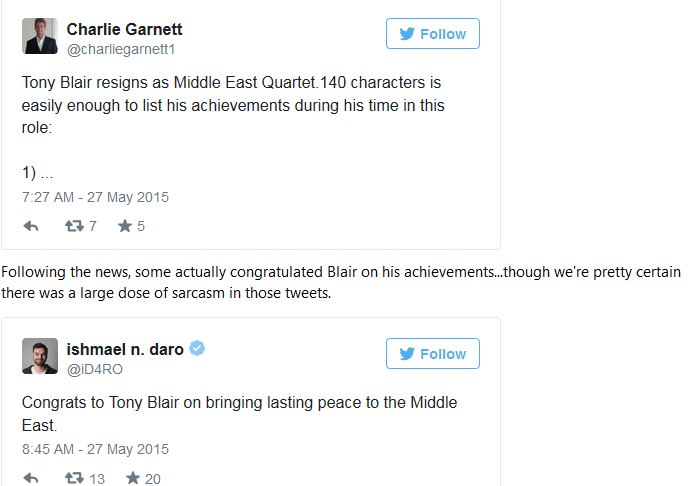Retweet ishmael n. daro's tweet

click(74, 478)
